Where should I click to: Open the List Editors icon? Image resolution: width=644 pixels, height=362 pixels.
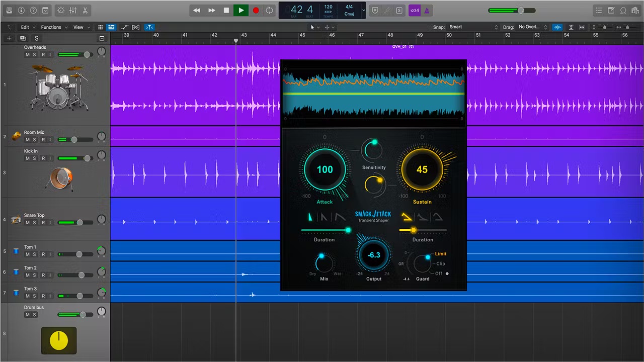(x=599, y=10)
